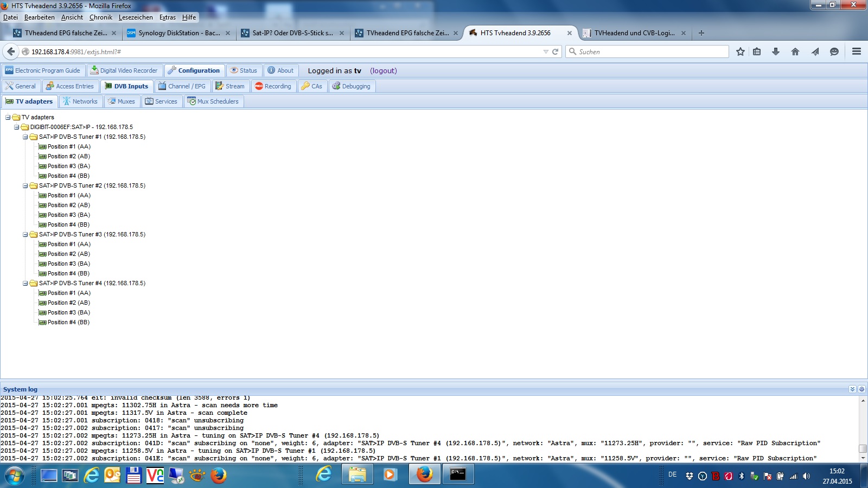Open the Access Entries tab
The width and height of the screenshot is (868, 488).
70,86
